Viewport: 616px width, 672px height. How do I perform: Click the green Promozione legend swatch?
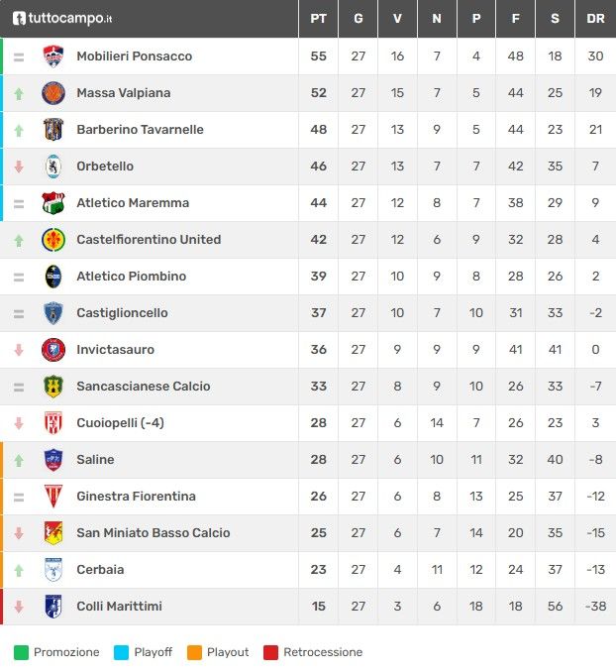20,652
